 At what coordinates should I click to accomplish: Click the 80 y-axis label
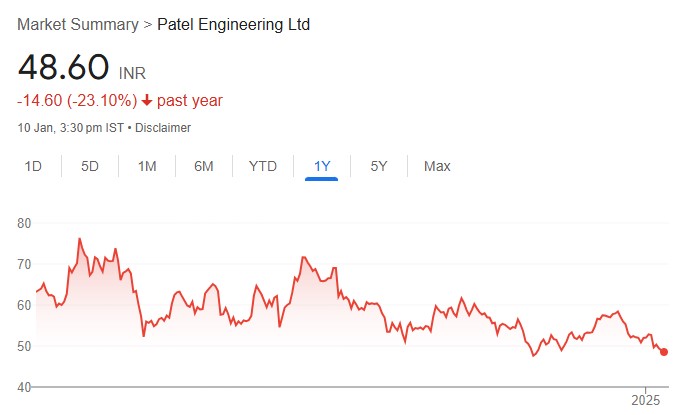click(x=25, y=223)
